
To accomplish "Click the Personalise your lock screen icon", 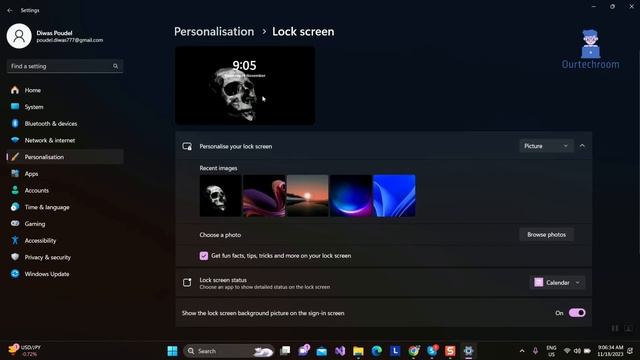I will pyautogui.click(x=187, y=146).
